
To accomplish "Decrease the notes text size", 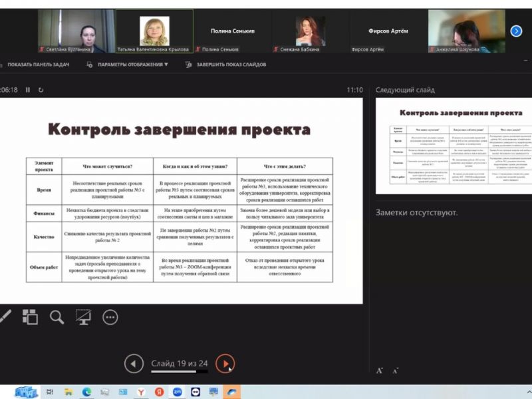I will [396, 370].
